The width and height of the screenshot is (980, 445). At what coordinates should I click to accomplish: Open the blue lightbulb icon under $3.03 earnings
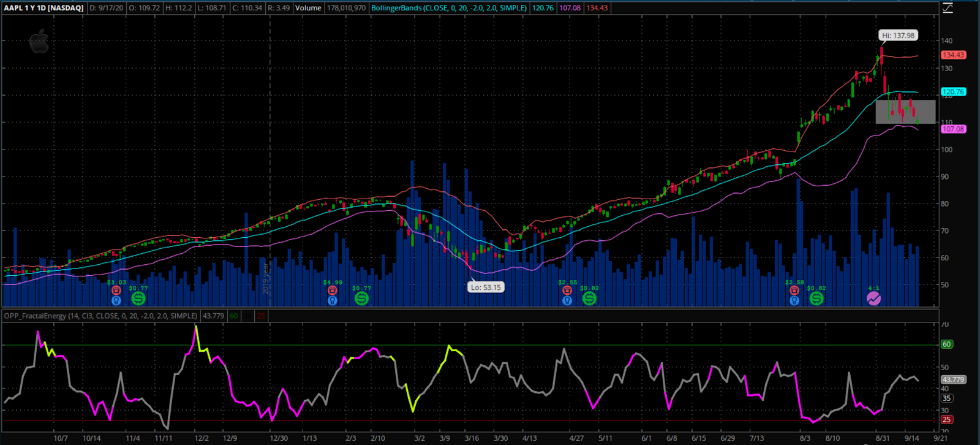(116, 300)
